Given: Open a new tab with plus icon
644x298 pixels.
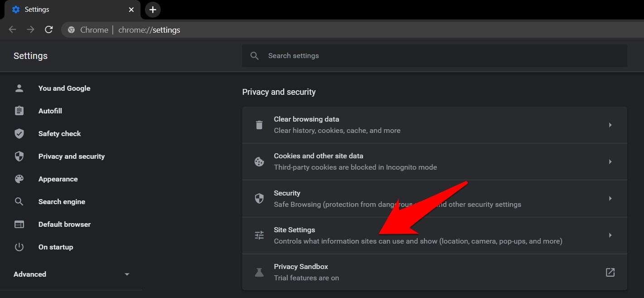Looking at the screenshot, I should (153, 10).
